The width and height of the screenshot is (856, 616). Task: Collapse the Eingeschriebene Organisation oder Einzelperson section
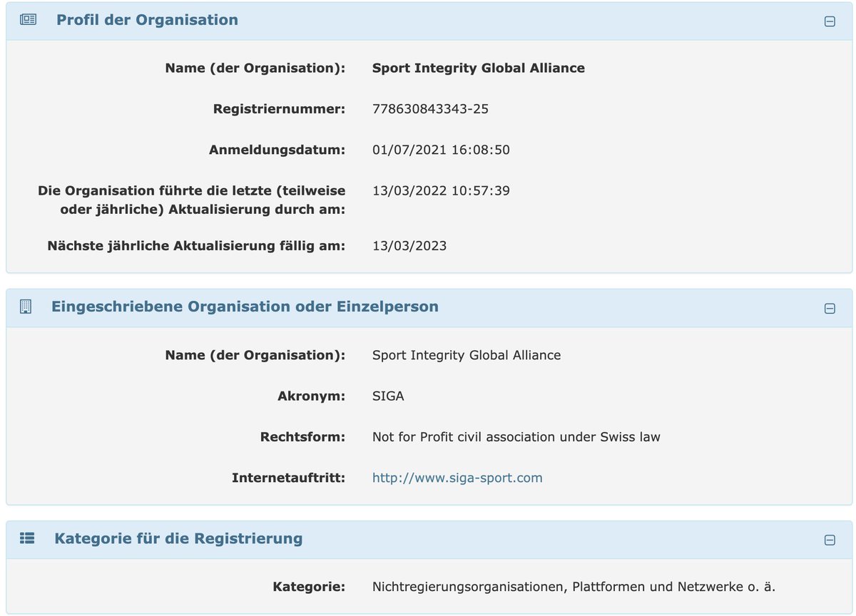pyautogui.click(x=830, y=308)
